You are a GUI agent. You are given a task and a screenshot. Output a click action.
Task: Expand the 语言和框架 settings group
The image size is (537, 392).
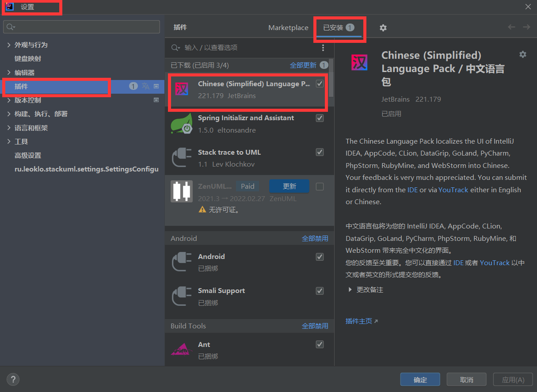9,128
